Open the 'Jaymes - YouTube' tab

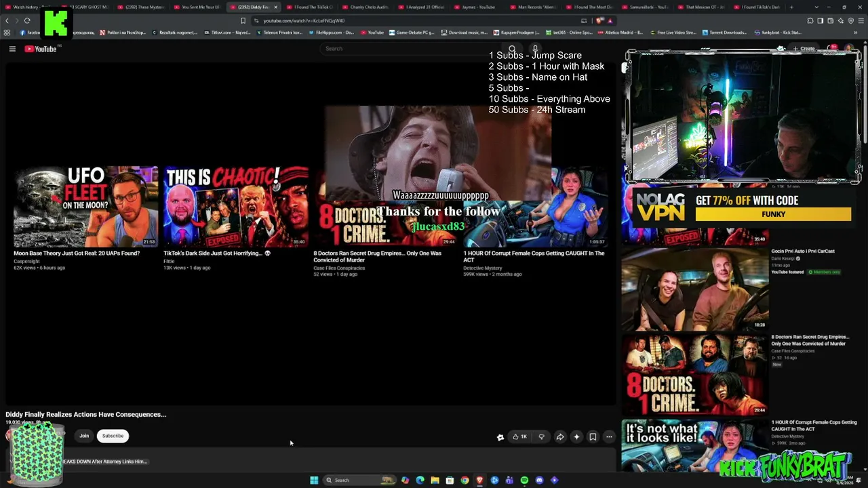point(479,7)
